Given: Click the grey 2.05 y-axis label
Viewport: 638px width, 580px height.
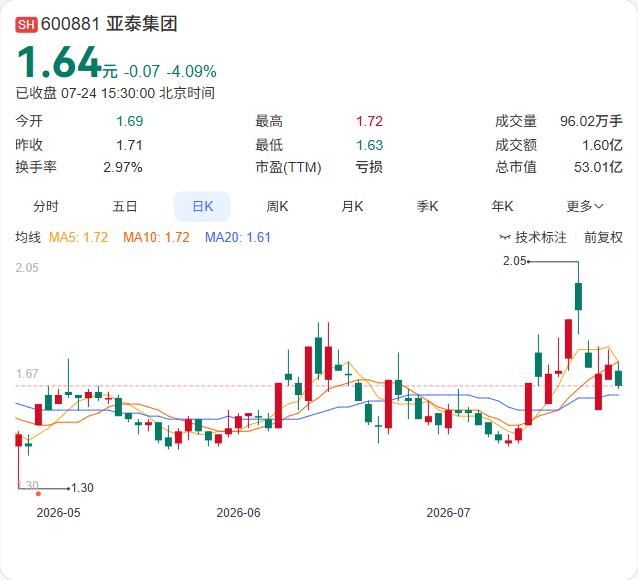Looking at the screenshot, I should [27, 268].
